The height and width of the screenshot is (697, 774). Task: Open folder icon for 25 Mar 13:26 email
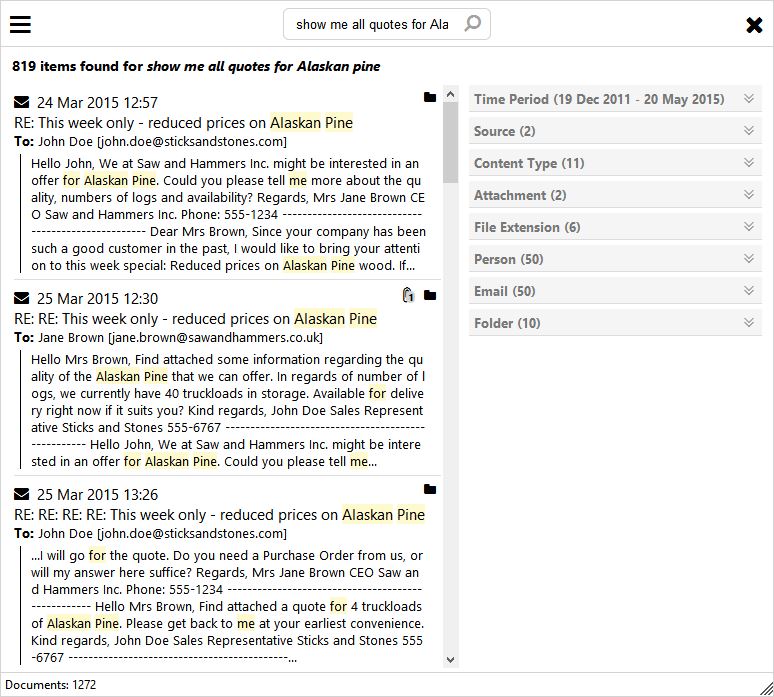pyautogui.click(x=430, y=489)
